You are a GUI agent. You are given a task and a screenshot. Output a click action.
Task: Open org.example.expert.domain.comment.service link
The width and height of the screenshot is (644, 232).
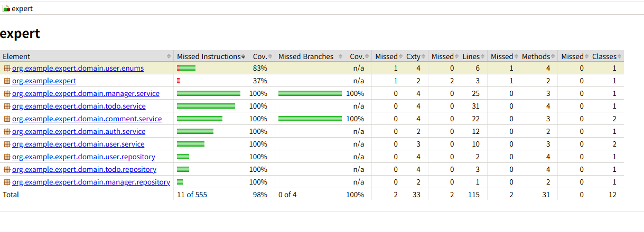(x=87, y=119)
